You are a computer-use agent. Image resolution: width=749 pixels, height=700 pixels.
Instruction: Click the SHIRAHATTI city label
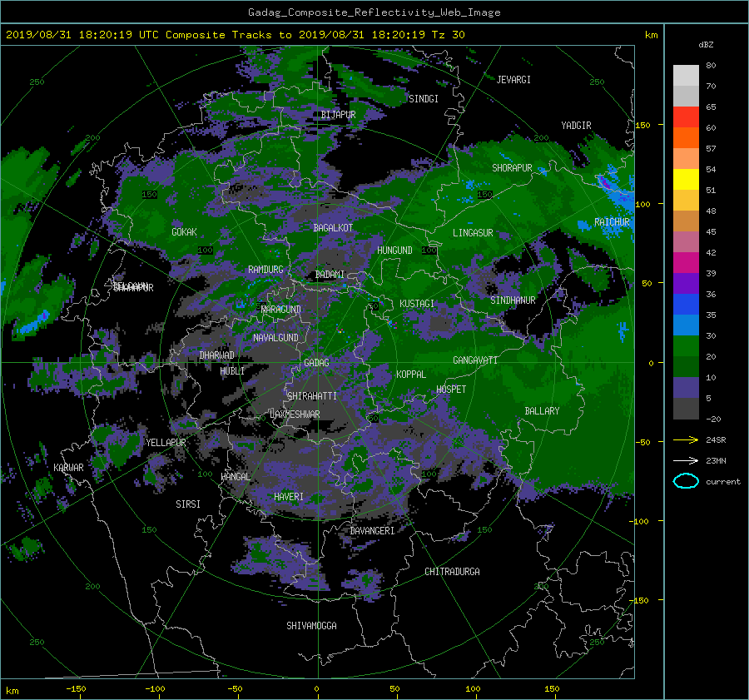coord(312,396)
